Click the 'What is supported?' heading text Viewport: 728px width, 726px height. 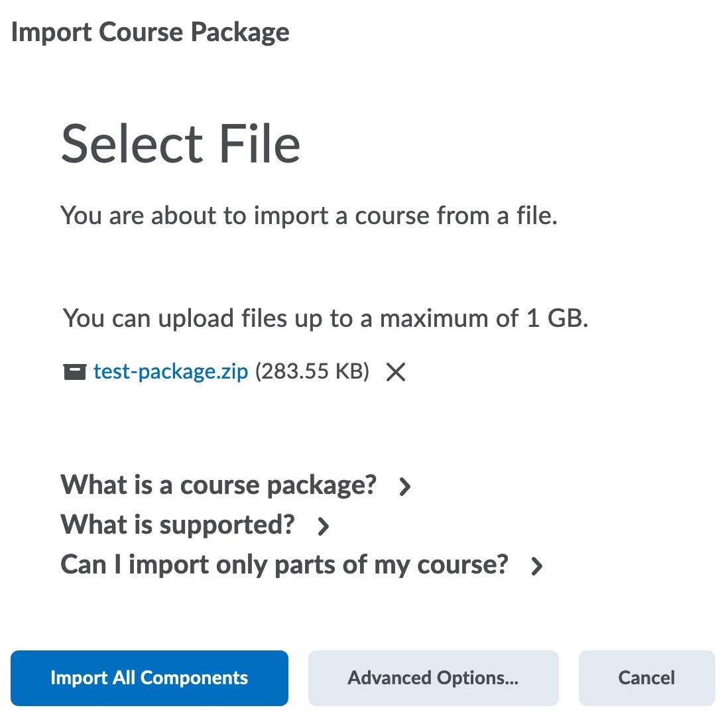[177, 525]
